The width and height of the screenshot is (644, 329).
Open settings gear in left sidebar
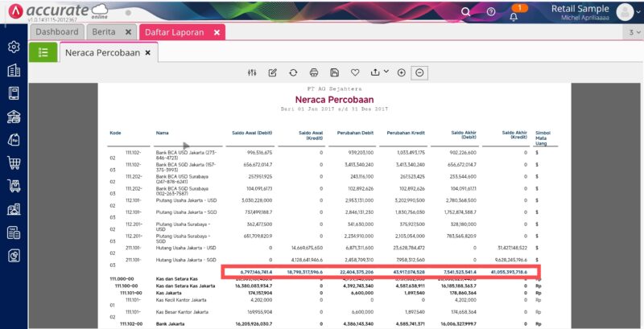(x=14, y=47)
